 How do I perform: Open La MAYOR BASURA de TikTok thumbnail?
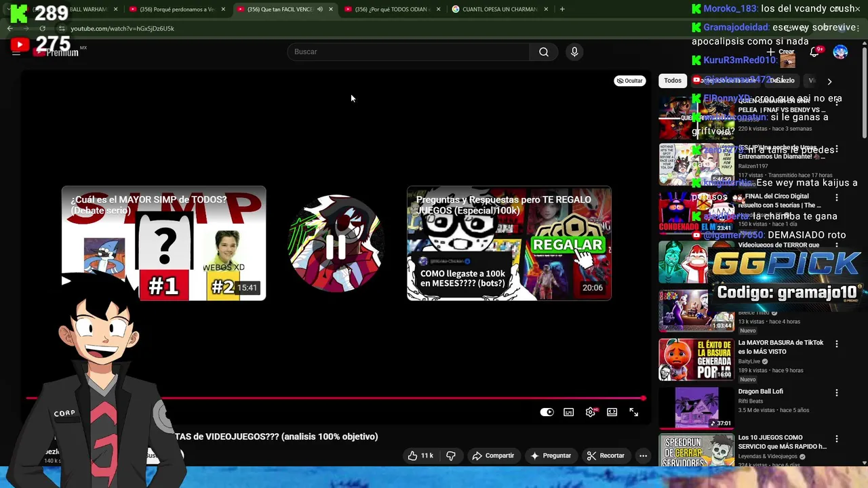(696, 359)
